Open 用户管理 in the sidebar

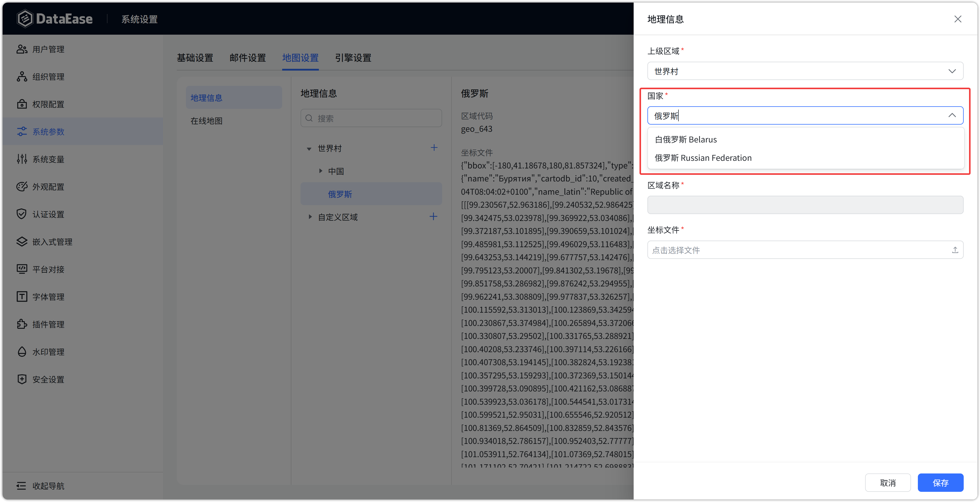pyautogui.click(x=83, y=49)
